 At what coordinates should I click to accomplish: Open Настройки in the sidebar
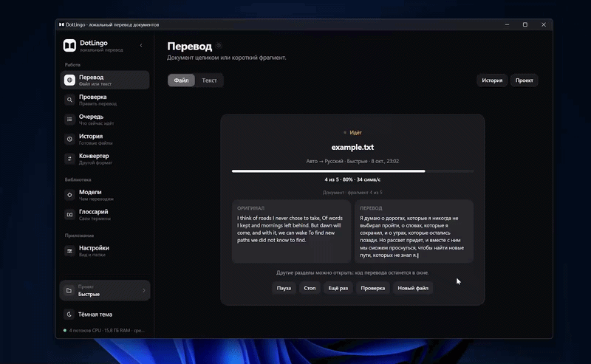[105, 250]
